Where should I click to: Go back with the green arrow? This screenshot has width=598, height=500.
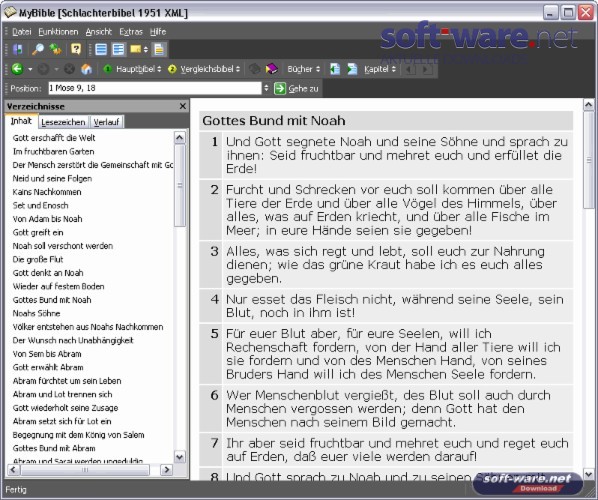tap(17, 69)
